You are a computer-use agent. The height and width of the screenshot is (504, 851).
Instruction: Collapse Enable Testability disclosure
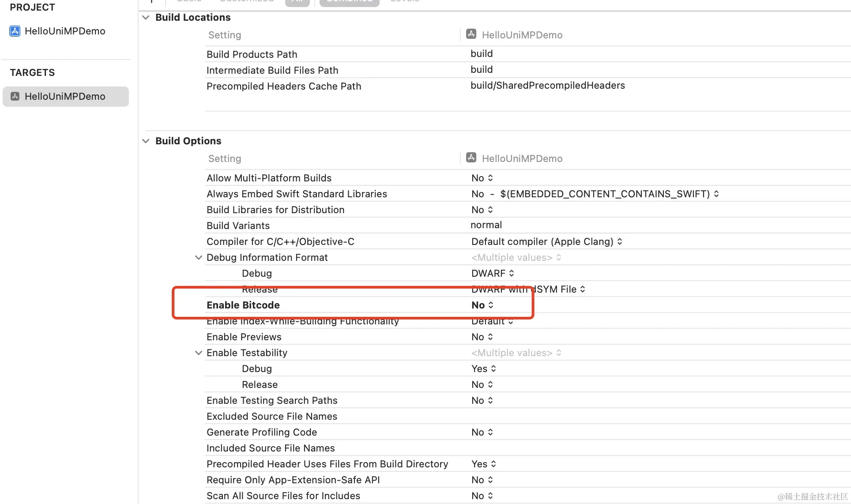coord(199,353)
